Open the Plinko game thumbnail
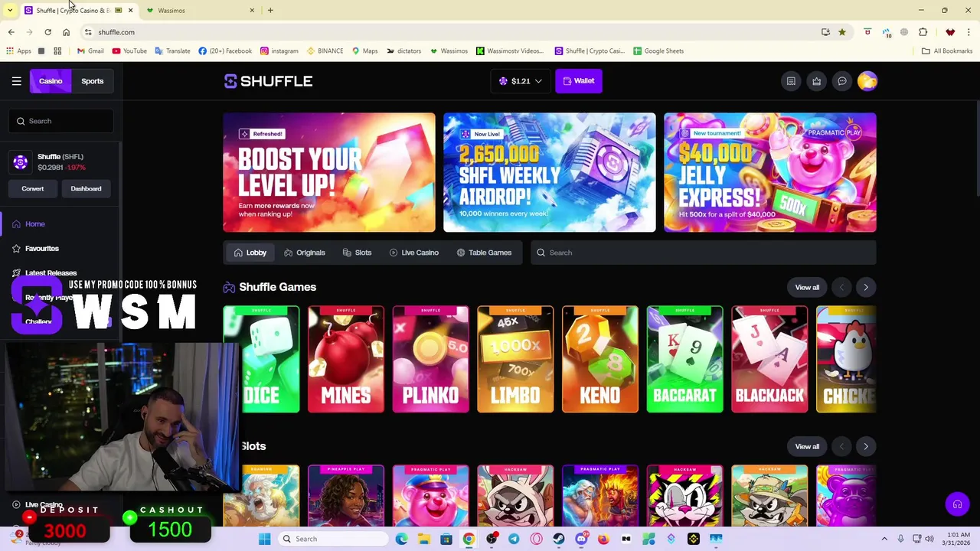Viewport: 980px width, 551px height. 431,360
